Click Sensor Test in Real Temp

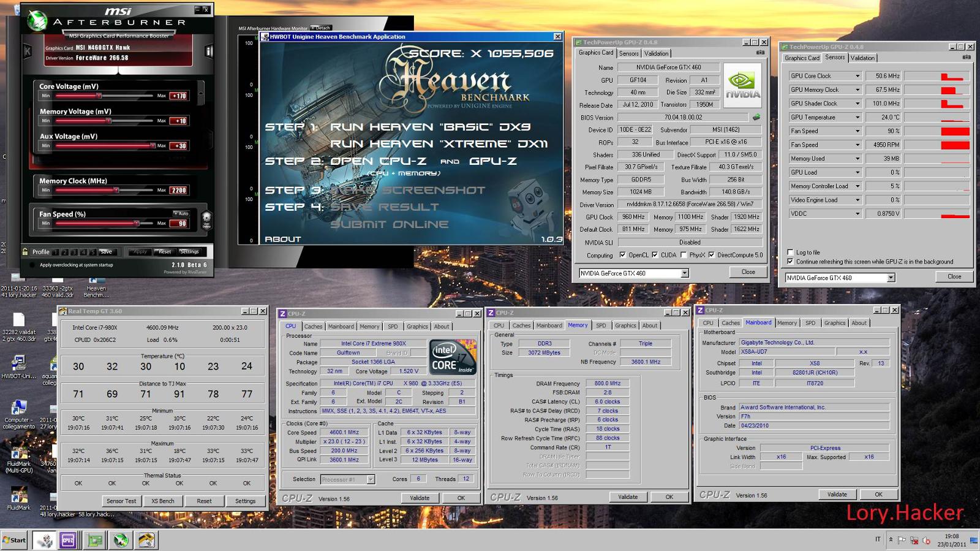tap(121, 501)
